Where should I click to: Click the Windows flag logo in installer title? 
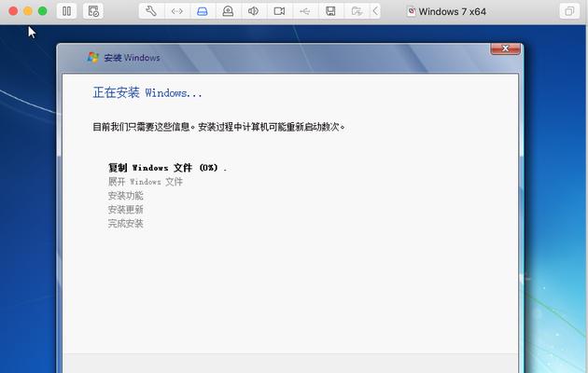[x=92, y=57]
